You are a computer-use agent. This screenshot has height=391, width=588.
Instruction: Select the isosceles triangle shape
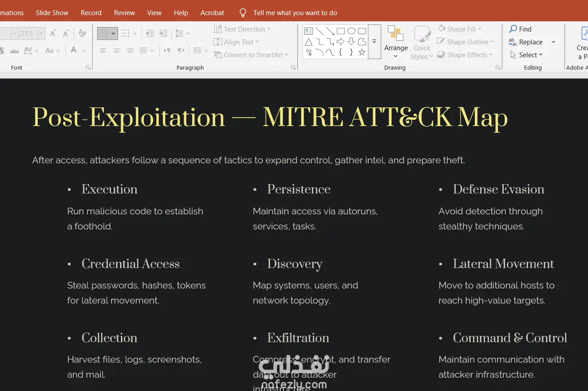308,42
